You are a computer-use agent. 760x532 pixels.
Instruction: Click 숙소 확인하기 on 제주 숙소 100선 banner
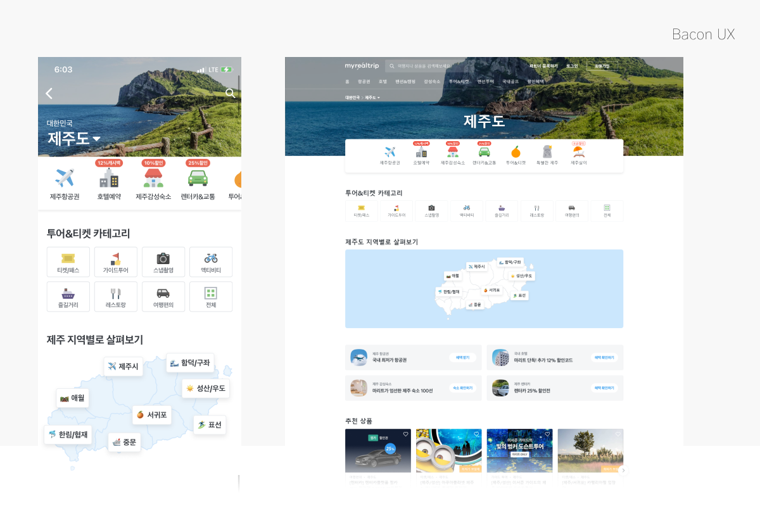(463, 388)
